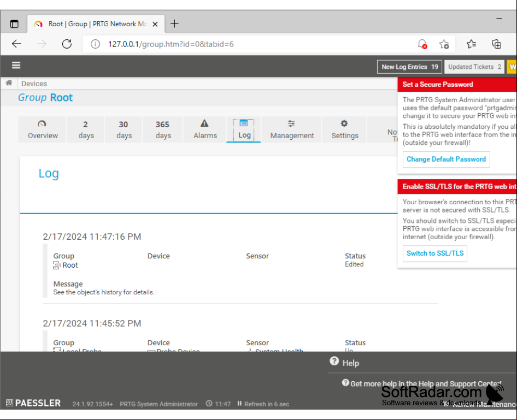
Task: Reload the current PRTG page
Action: pyautogui.click(x=67, y=44)
